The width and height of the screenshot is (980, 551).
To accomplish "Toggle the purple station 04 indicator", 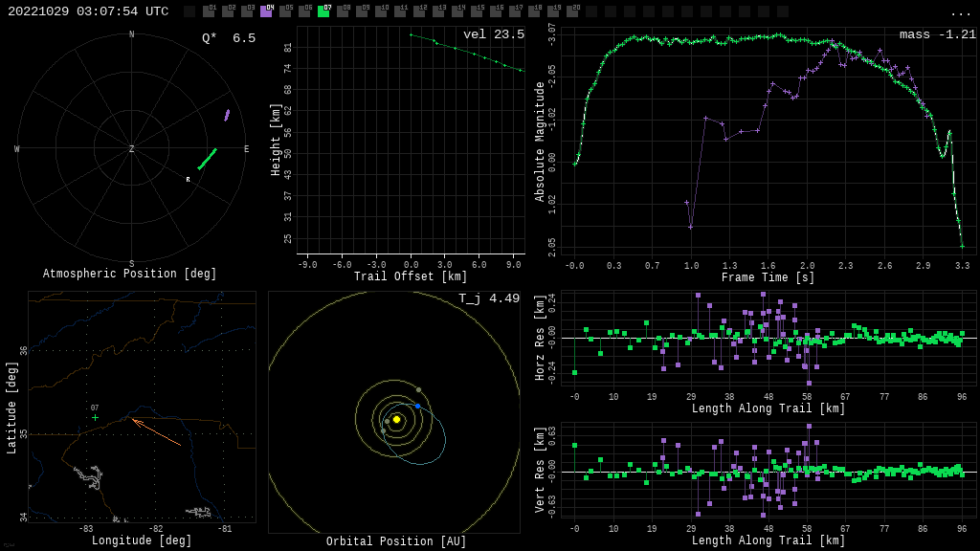I will point(266,11).
